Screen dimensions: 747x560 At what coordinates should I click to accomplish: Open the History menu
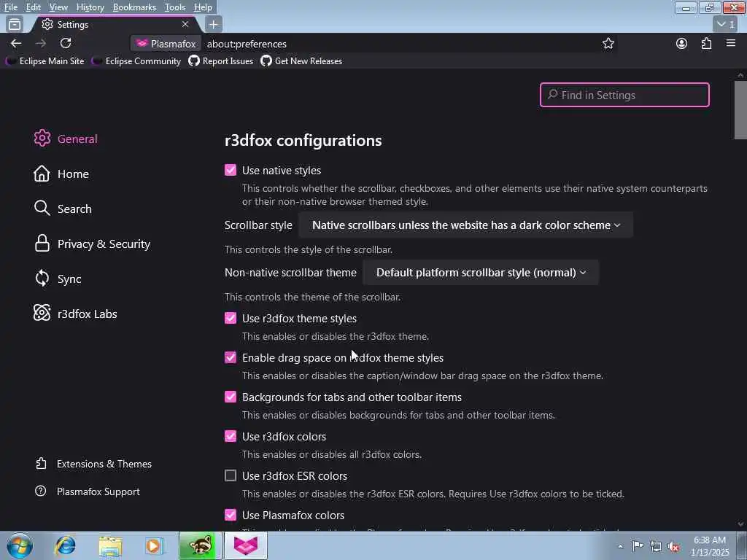90,7
